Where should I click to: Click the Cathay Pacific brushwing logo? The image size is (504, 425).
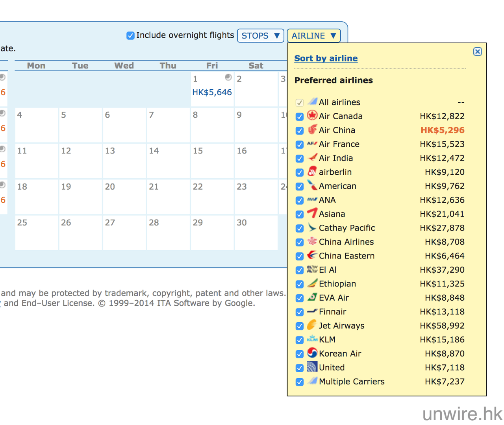point(312,227)
